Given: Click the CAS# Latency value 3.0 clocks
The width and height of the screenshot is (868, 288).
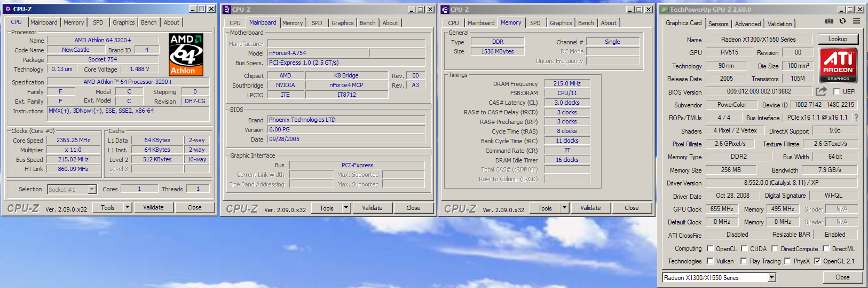Looking at the screenshot, I should coord(567,103).
